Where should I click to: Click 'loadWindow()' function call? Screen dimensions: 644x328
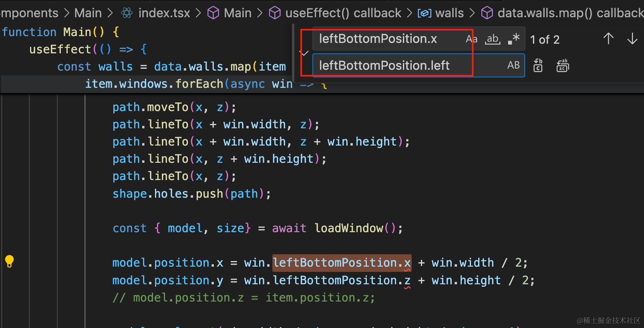(355, 228)
